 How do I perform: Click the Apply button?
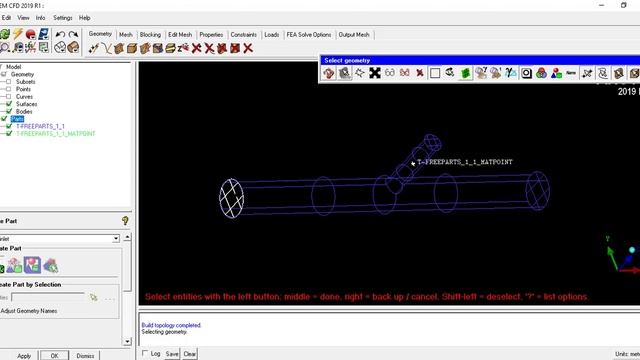(24, 356)
